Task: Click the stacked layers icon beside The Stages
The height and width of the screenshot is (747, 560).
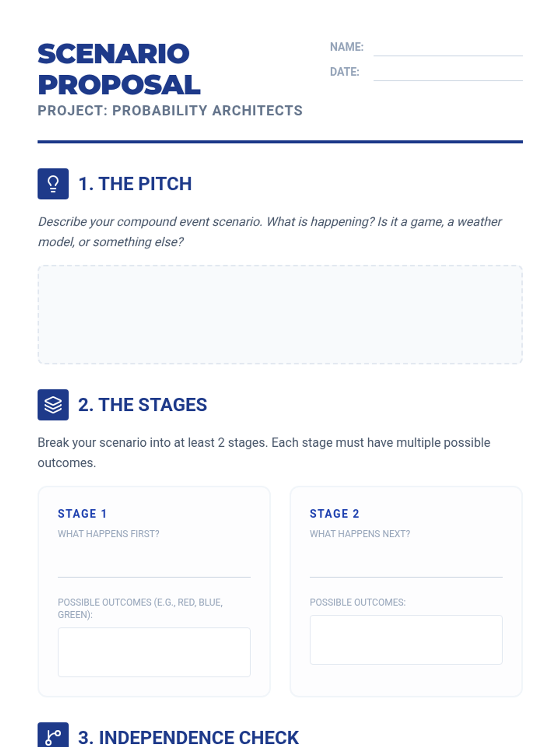Action: coord(53,405)
